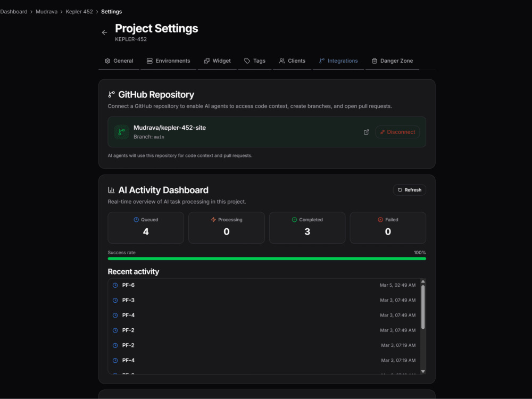532x399 pixels.
Task: Go back with the left arrow icon
Action: 104,32
